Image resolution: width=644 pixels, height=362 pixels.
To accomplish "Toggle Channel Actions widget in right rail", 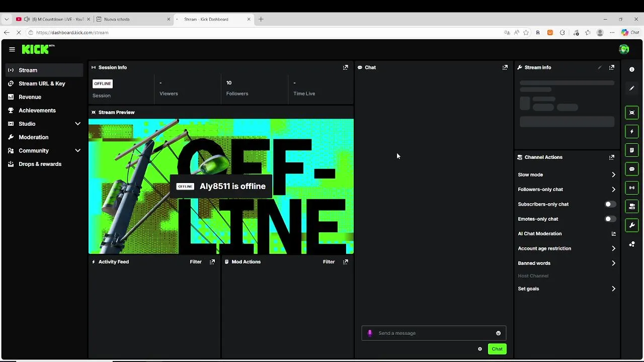I will click(632, 206).
